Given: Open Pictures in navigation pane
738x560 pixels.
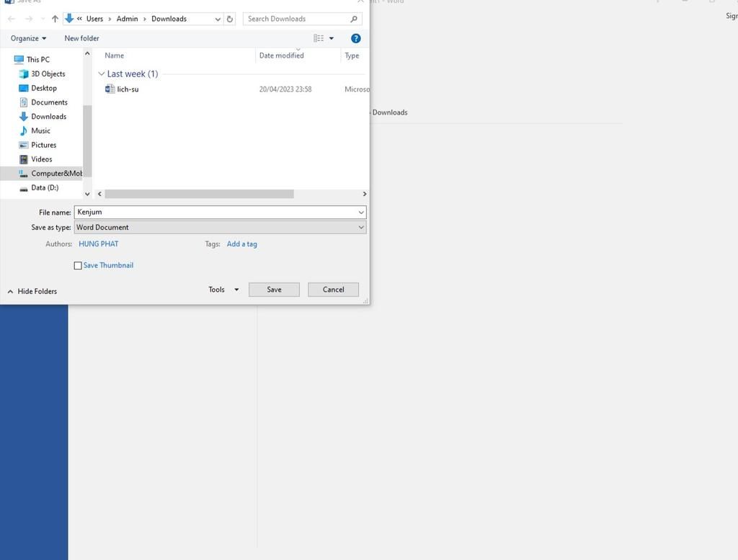Looking at the screenshot, I should pyautogui.click(x=37, y=145).
